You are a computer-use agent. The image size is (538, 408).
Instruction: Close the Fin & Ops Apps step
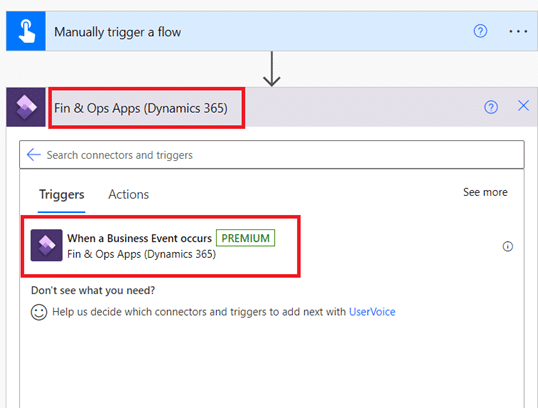(523, 106)
